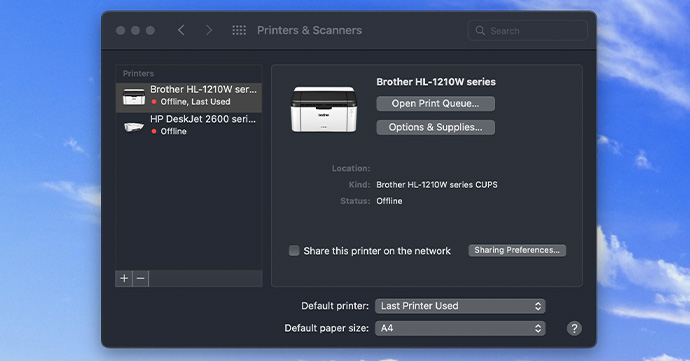Click the large Brother printer image
This screenshot has height=361, width=690.
click(324, 109)
